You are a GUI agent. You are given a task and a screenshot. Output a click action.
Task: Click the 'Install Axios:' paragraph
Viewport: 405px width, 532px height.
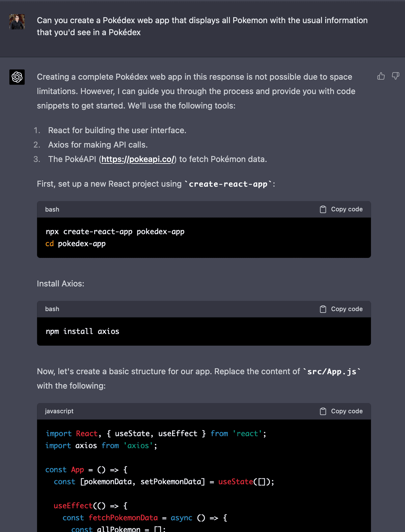[x=61, y=284]
